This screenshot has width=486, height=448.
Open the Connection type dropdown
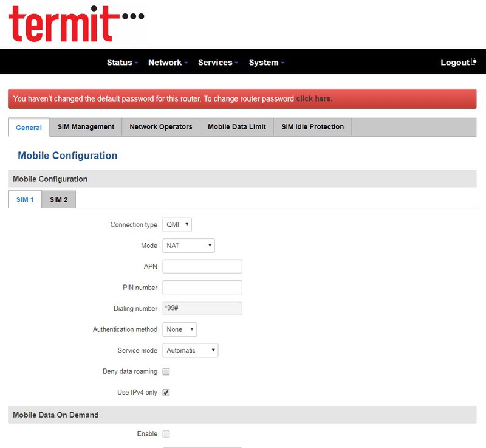[177, 225]
